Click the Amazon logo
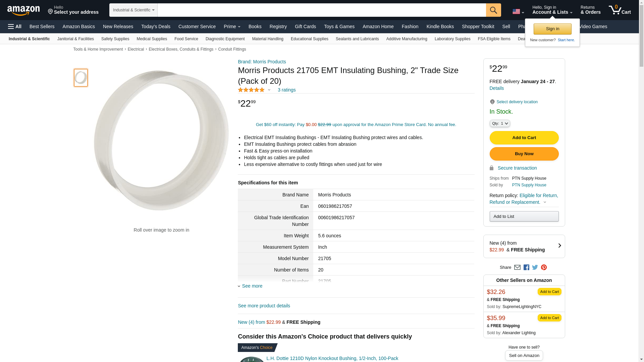This screenshot has height=362, width=644. click(23, 10)
